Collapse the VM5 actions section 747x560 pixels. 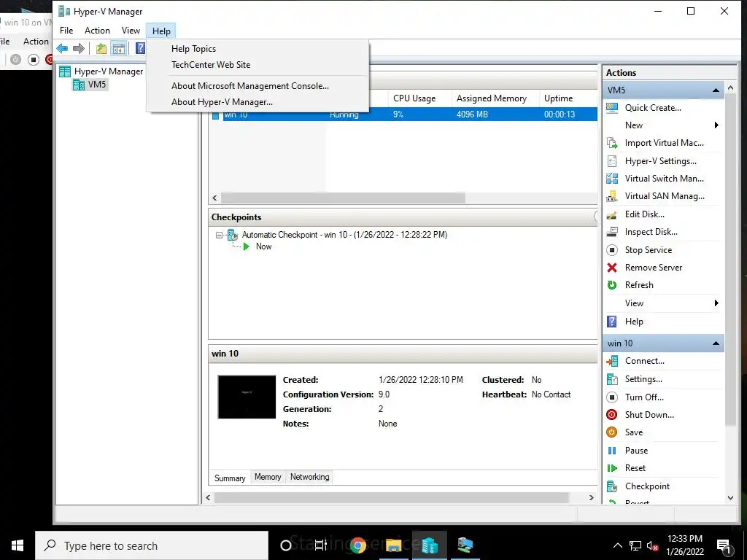[716, 90]
